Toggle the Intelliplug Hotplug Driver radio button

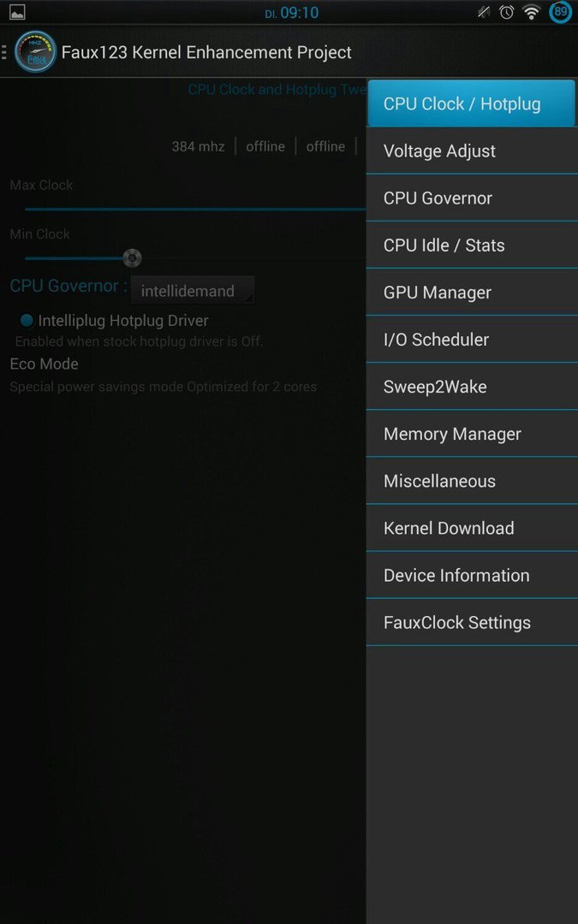[27, 320]
